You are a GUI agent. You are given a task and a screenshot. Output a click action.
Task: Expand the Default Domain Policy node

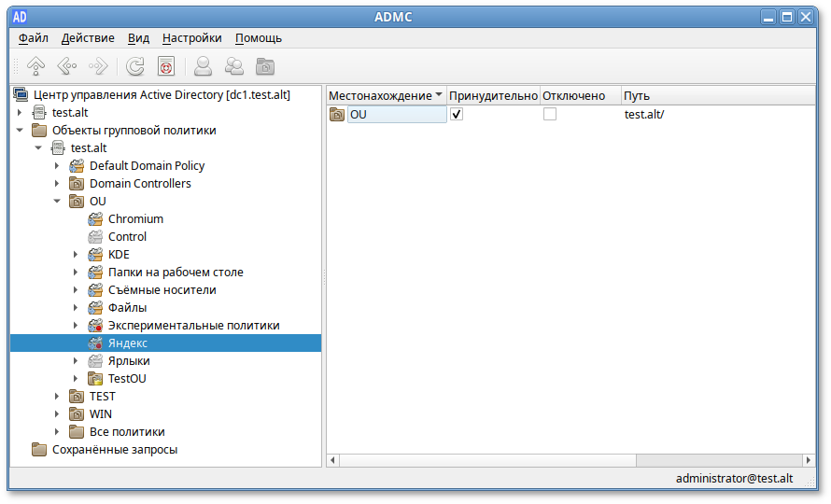tap(57, 166)
